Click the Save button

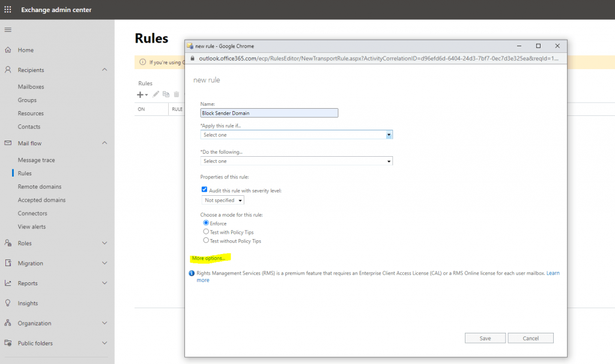(x=485, y=338)
